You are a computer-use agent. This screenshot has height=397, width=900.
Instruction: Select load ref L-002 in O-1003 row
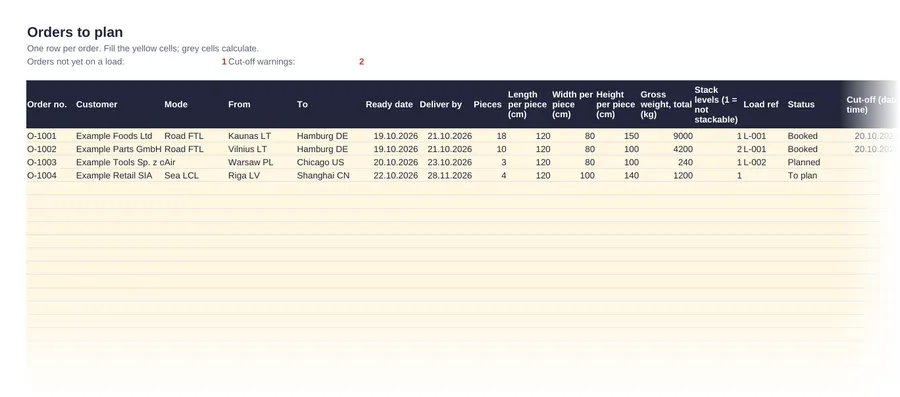(x=755, y=162)
